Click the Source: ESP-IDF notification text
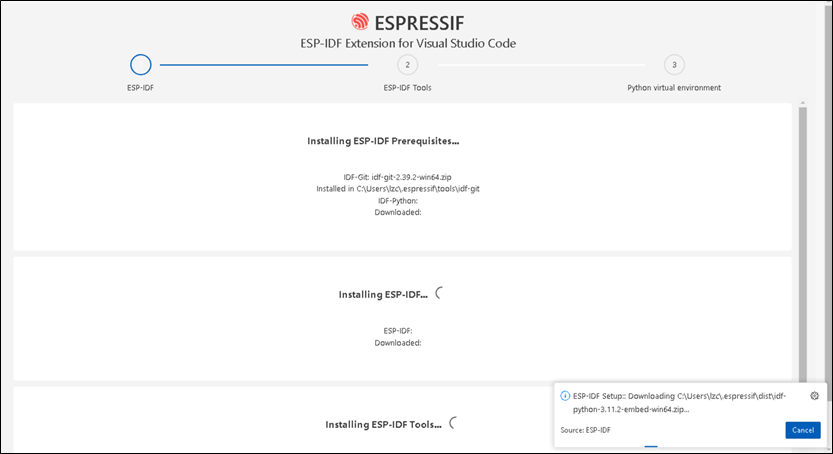 [x=586, y=430]
